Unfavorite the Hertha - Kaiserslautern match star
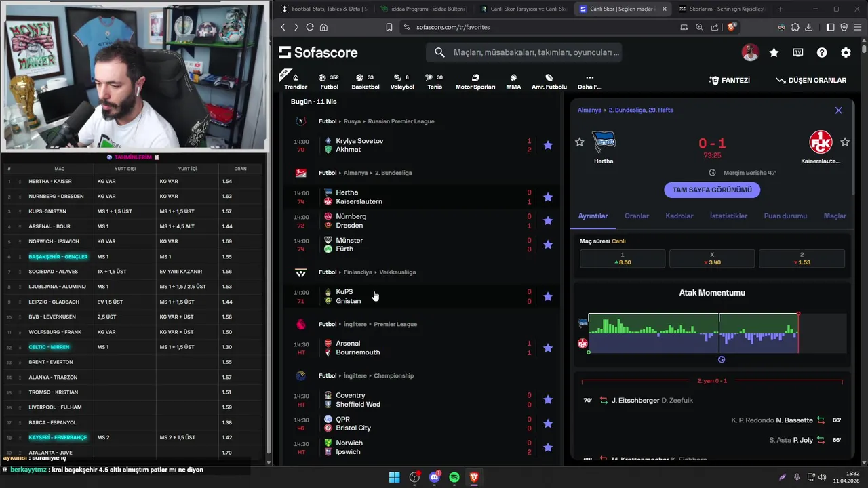 coord(548,197)
